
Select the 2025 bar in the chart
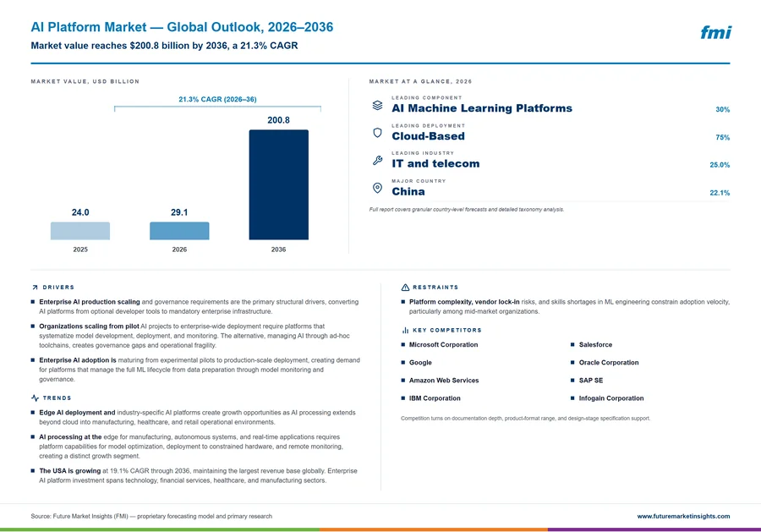(80, 231)
